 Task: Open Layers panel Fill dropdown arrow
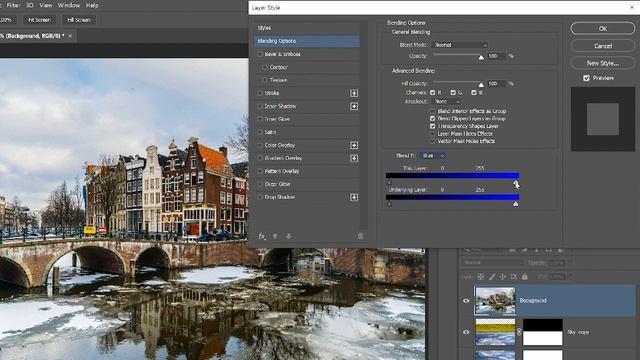tap(570, 277)
